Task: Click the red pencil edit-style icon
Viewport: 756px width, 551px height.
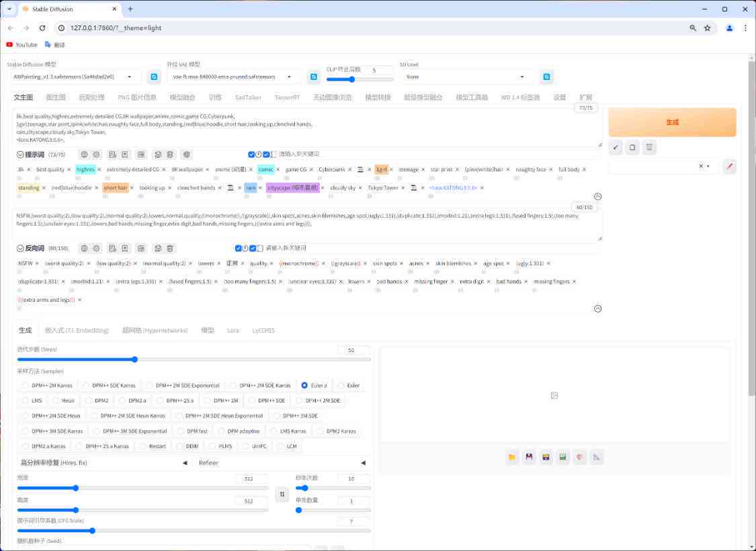Action: tap(730, 167)
